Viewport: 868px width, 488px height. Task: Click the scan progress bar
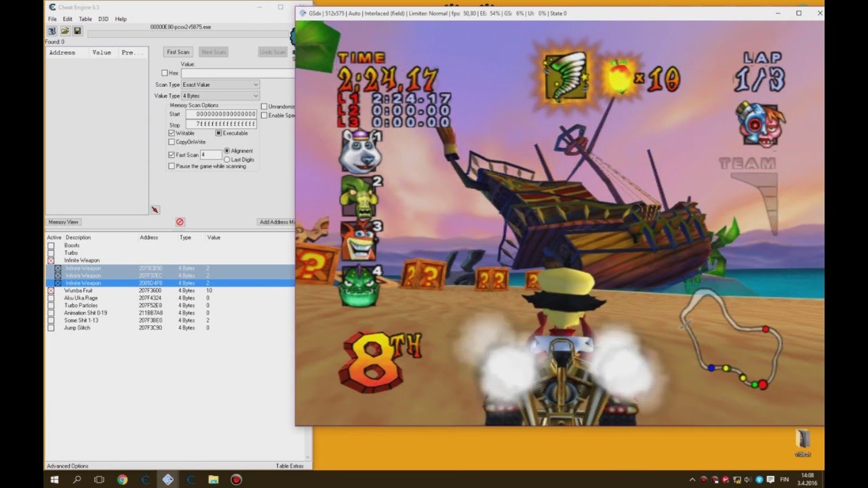189,34
